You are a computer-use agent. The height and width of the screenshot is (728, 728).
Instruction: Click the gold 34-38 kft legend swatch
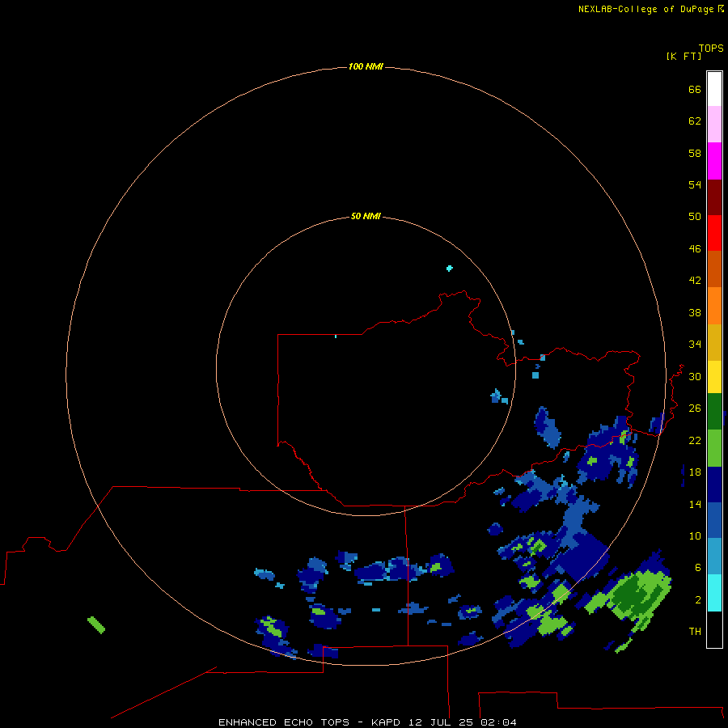tap(714, 342)
